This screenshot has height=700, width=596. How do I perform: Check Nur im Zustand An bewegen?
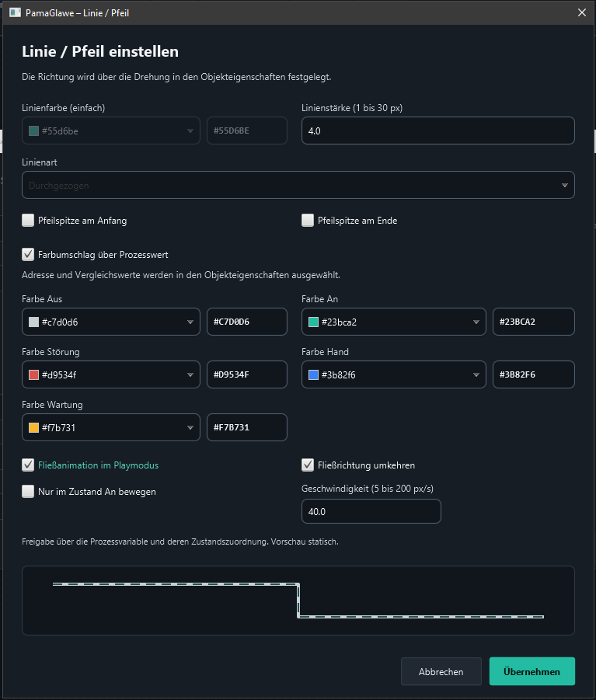28,492
